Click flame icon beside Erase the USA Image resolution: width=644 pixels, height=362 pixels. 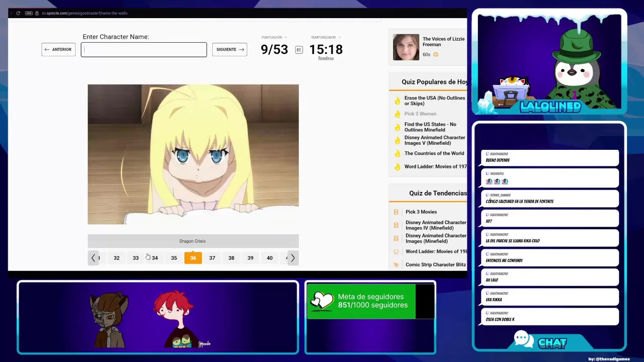(x=397, y=101)
